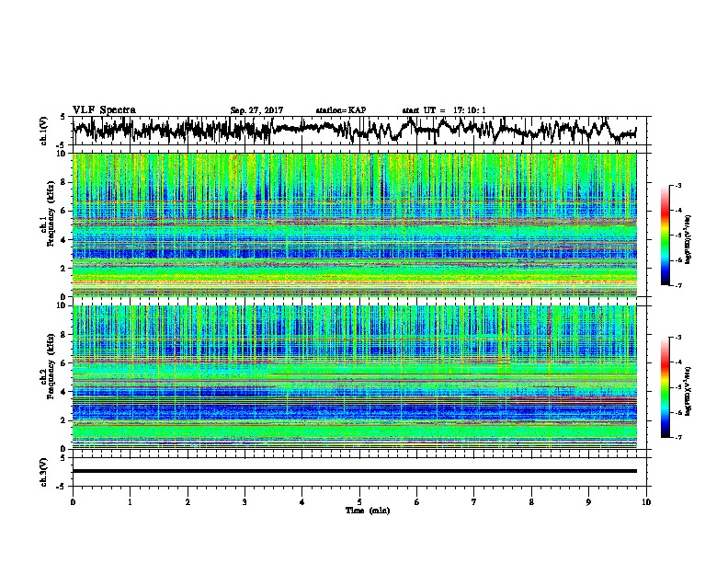Viewport: 728px width, 563px height.
Task: Click the "5" tick on the time axis
Action: point(359,502)
